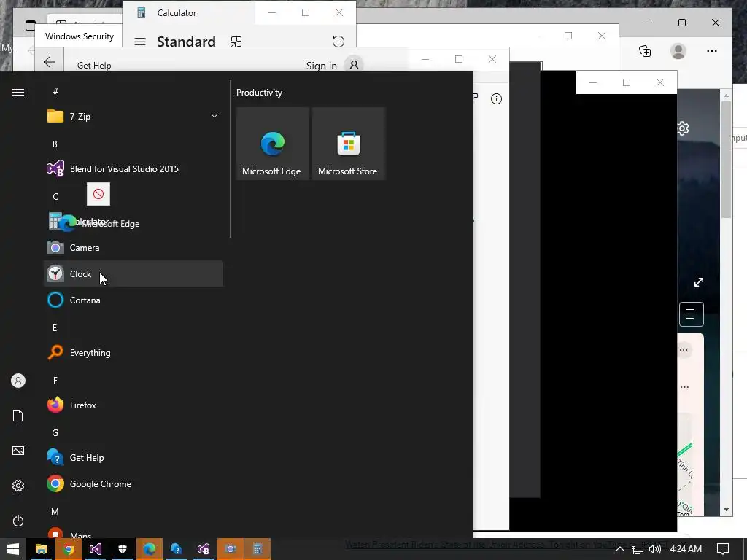Click the 4:24 AM taskbar clock
This screenshot has width=747, height=560.
coord(686,549)
